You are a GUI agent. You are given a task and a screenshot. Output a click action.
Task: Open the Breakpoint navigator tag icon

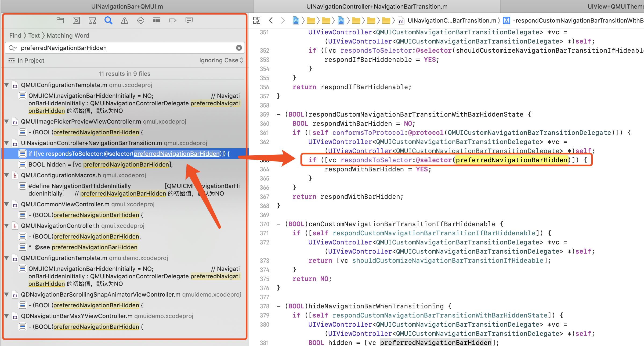pyautogui.click(x=173, y=20)
